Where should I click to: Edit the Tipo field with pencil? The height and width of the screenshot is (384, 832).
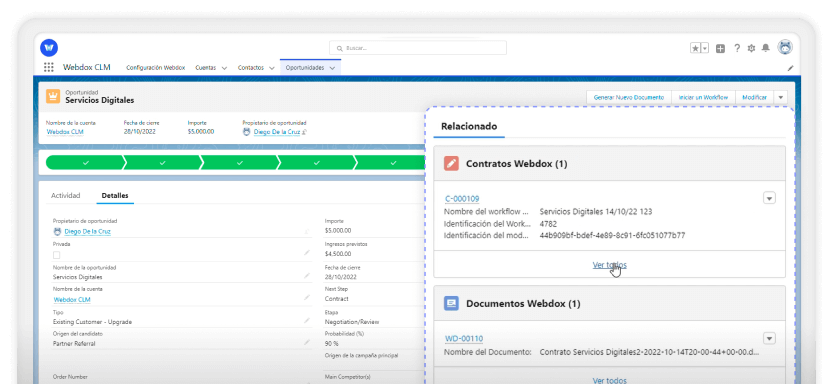pos(307,320)
